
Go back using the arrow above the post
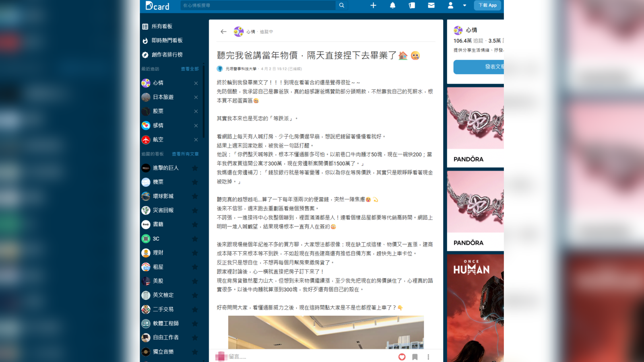pyautogui.click(x=223, y=31)
